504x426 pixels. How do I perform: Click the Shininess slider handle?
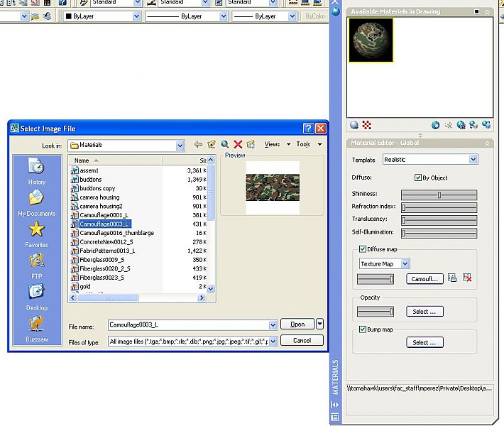coord(439,195)
